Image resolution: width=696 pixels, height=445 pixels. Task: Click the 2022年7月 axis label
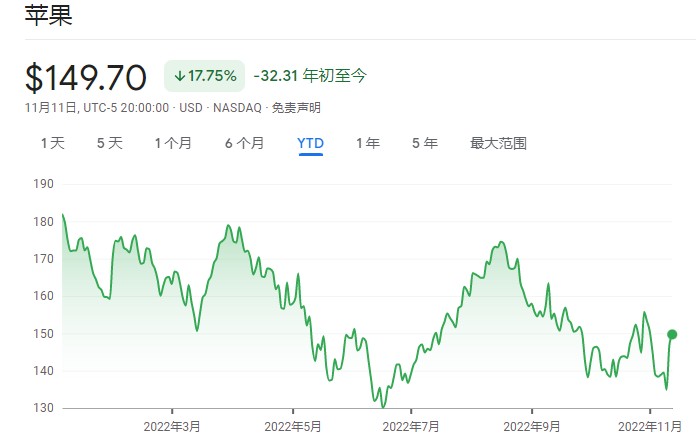click(x=412, y=425)
